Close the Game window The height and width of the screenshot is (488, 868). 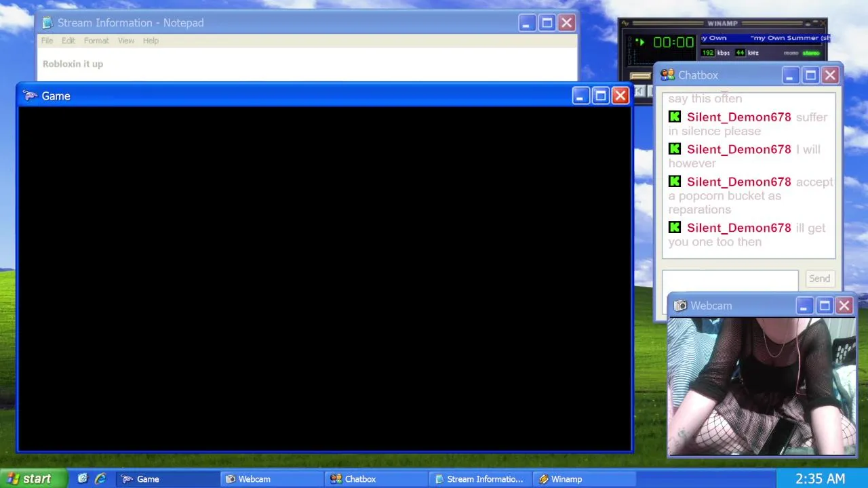coord(620,96)
